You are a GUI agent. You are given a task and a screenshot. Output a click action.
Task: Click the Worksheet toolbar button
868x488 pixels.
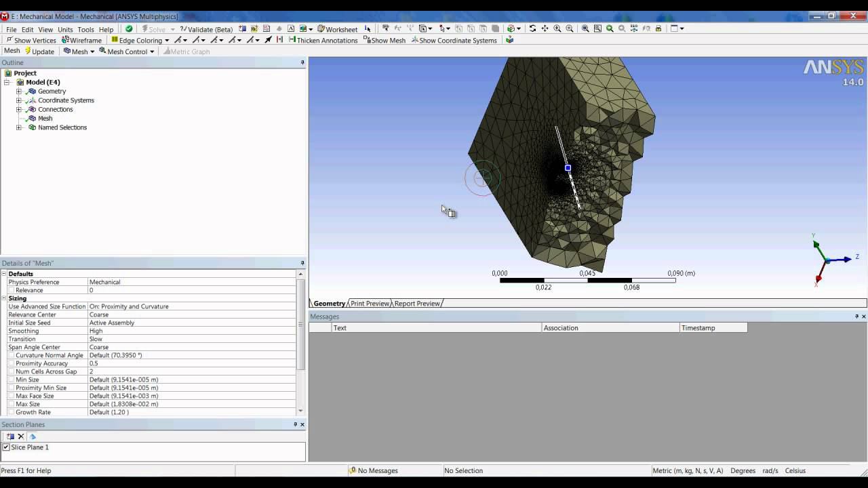pyautogui.click(x=337, y=29)
